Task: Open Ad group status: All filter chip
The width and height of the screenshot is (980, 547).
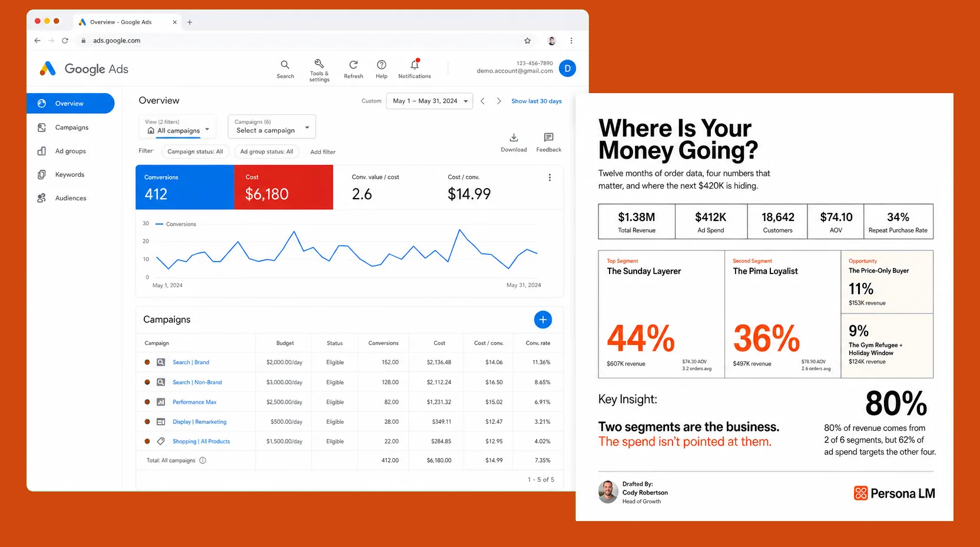Action: [x=266, y=151]
